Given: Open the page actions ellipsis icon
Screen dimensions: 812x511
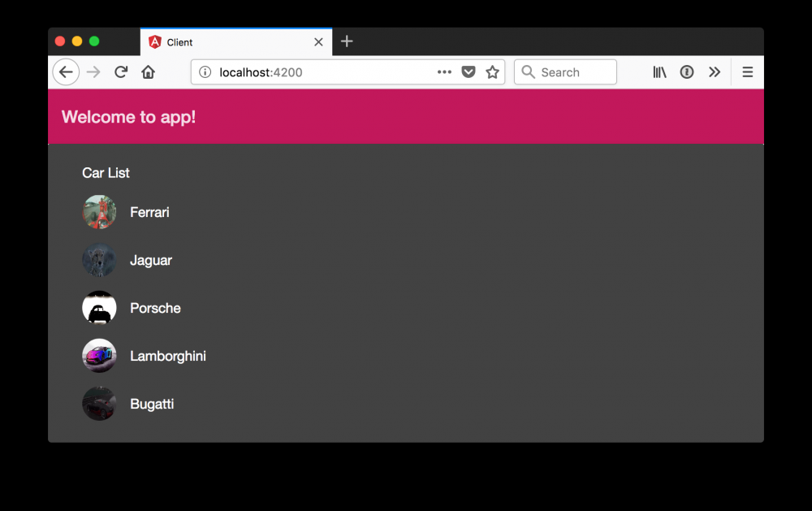Looking at the screenshot, I should coord(444,71).
